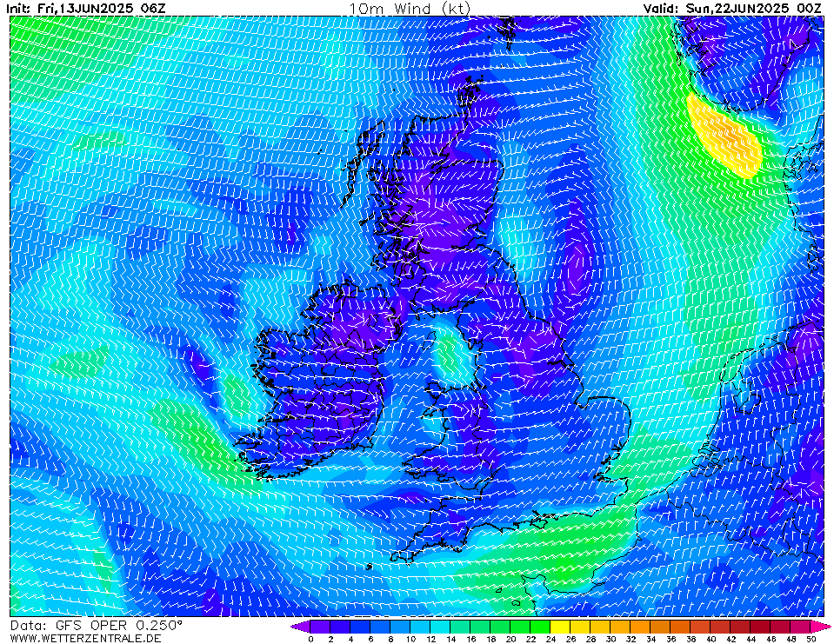Pick the 8–10 kt light blue legend swatch
Screen dimensions: 834x644
(x=400, y=627)
